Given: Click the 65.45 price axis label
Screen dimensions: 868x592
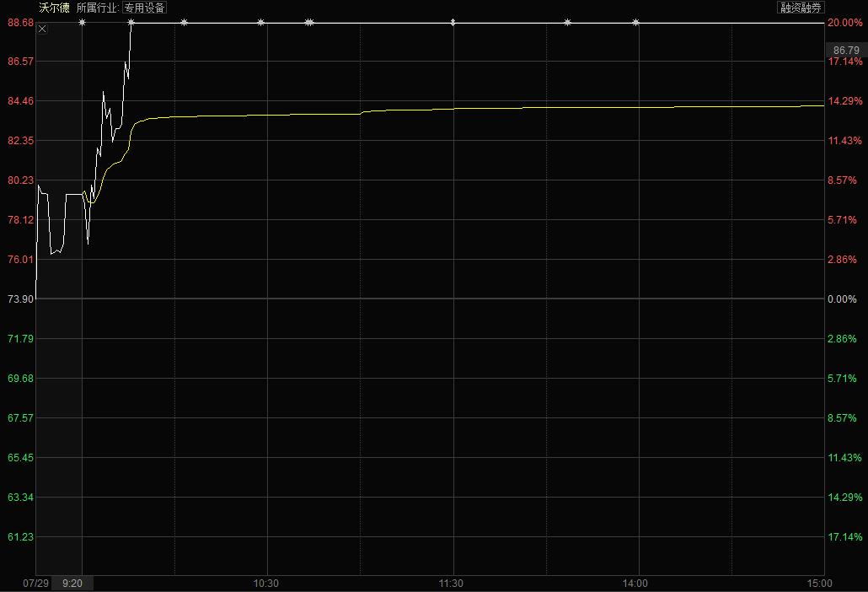Looking at the screenshot, I should (20, 457).
